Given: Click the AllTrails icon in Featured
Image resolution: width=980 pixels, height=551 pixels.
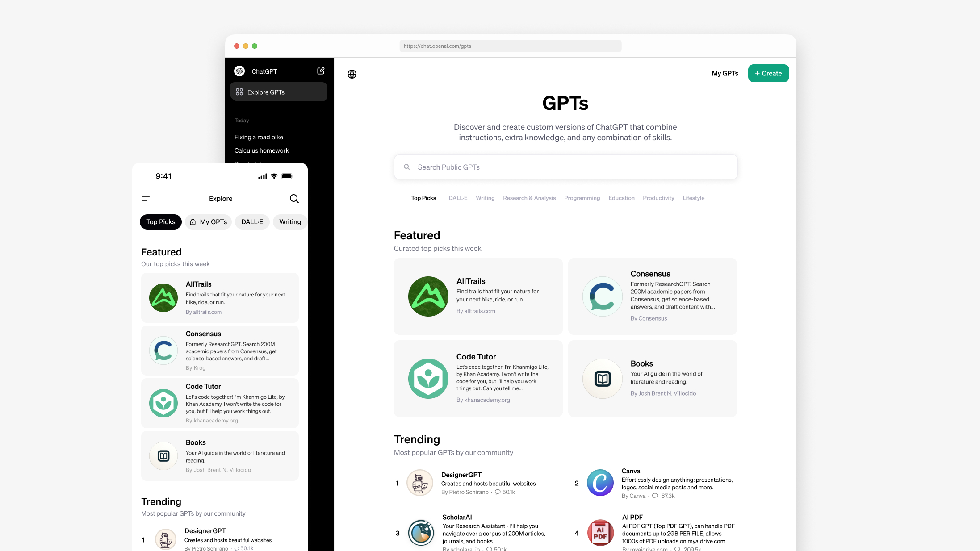Looking at the screenshot, I should [427, 296].
